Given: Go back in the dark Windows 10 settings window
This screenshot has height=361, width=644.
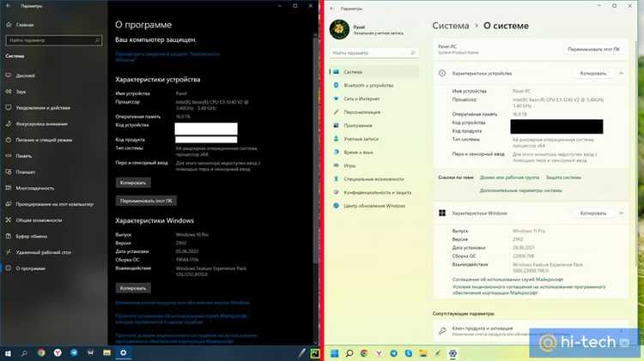Looking at the screenshot, I should click(9, 6).
